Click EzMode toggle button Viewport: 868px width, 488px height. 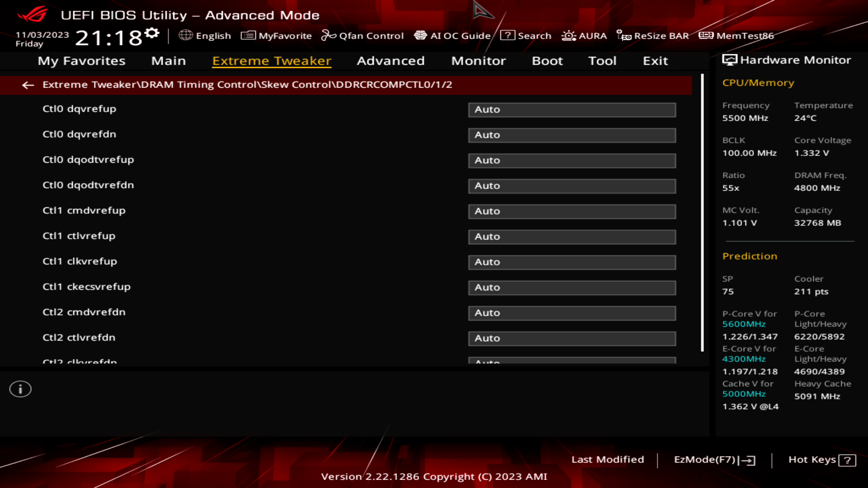tap(713, 459)
